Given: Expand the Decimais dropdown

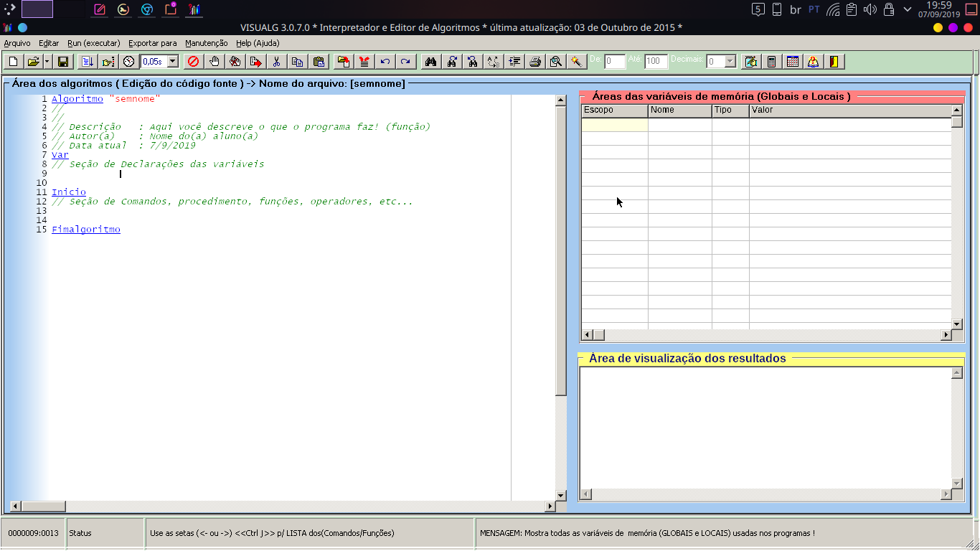Looking at the screenshot, I should click(x=731, y=62).
